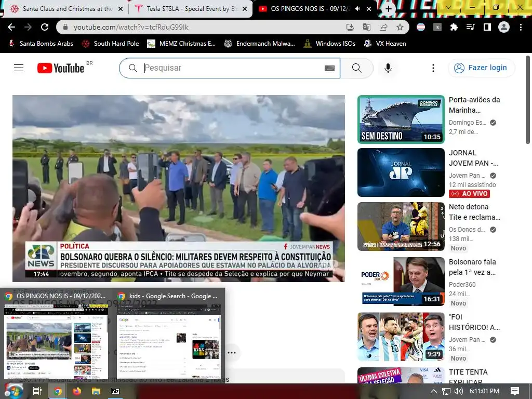Screen dimensions: 532x399
Task: Open the Endermanch Malware bookmark
Action: 260,44
